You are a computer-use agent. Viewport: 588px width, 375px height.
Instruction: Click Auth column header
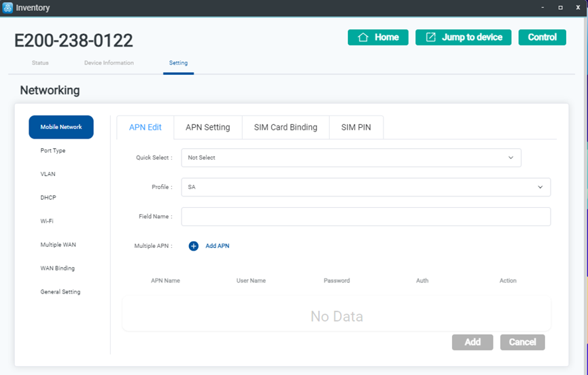click(422, 281)
